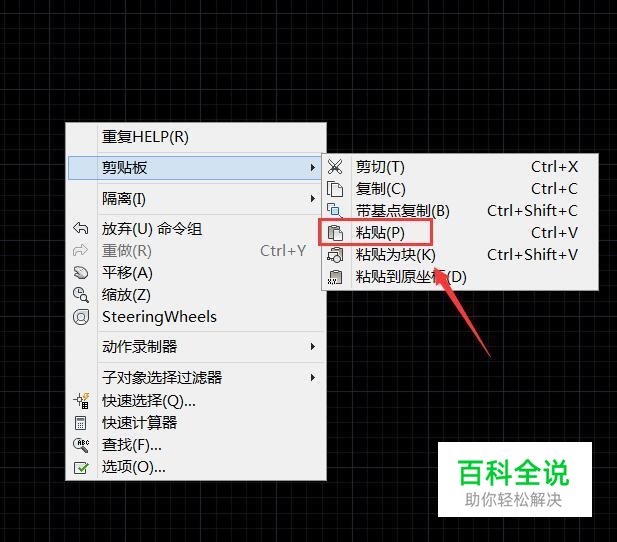
Task: Click the QuickCalc calculator icon
Action: (81, 423)
